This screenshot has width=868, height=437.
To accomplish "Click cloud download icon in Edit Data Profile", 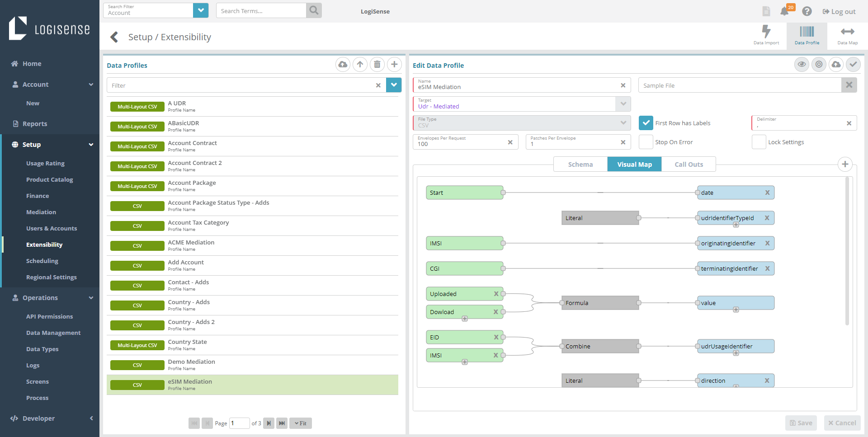I will click(836, 65).
